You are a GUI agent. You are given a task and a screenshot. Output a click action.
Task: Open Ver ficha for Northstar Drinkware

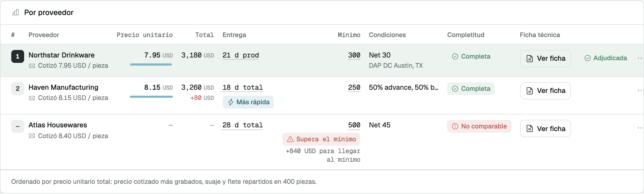tap(545, 59)
